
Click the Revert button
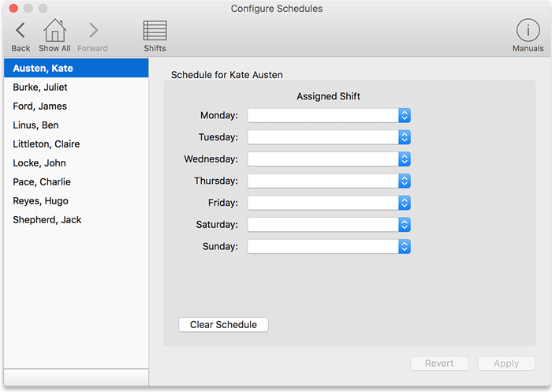[x=439, y=363]
